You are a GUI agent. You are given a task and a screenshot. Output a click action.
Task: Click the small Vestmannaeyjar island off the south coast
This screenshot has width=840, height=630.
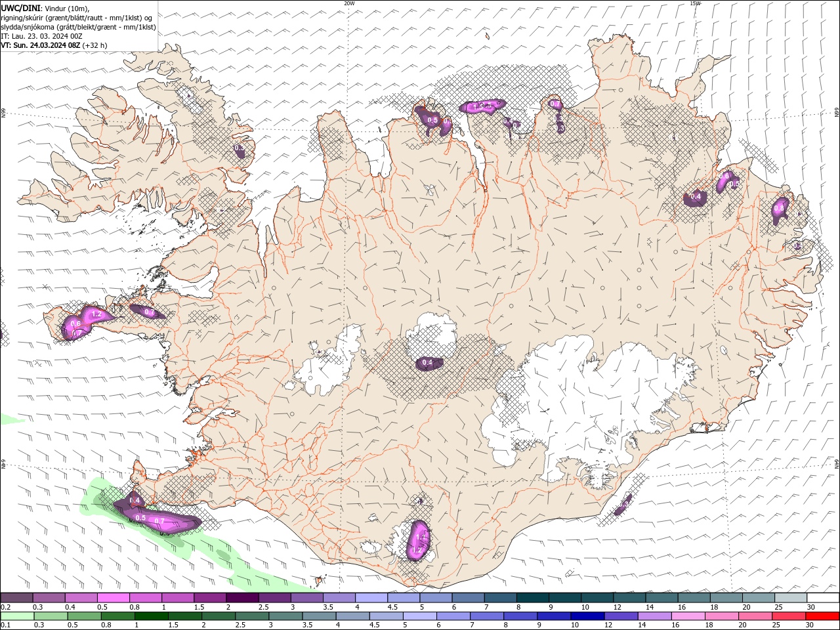point(320,580)
